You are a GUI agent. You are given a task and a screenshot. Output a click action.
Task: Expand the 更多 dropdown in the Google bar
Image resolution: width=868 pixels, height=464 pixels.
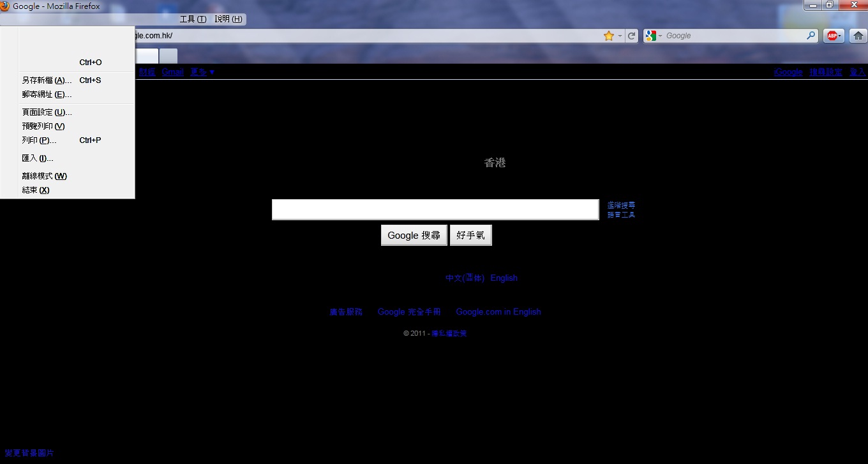[x=202, y=72]
